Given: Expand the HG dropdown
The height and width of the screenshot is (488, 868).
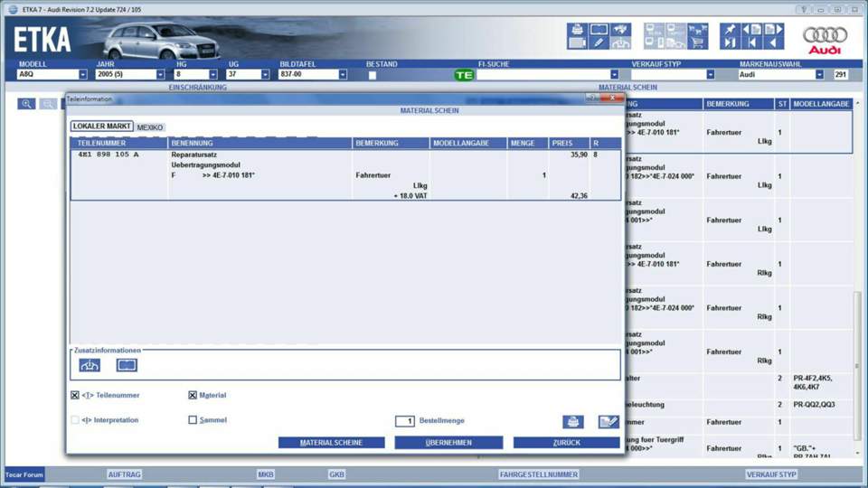Looking at the screenshot, I should pos(213,74).
